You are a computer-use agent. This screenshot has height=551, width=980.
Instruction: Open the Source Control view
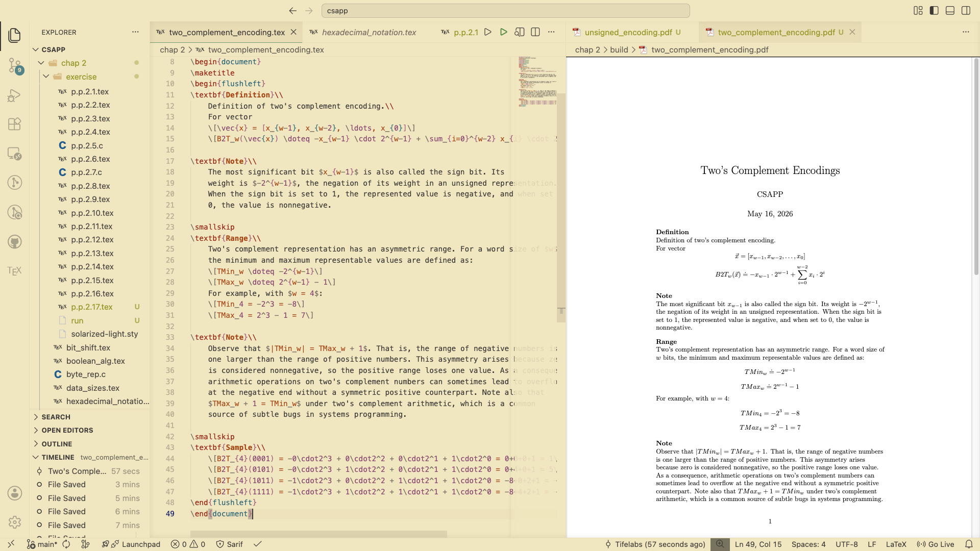click(14, 65)
